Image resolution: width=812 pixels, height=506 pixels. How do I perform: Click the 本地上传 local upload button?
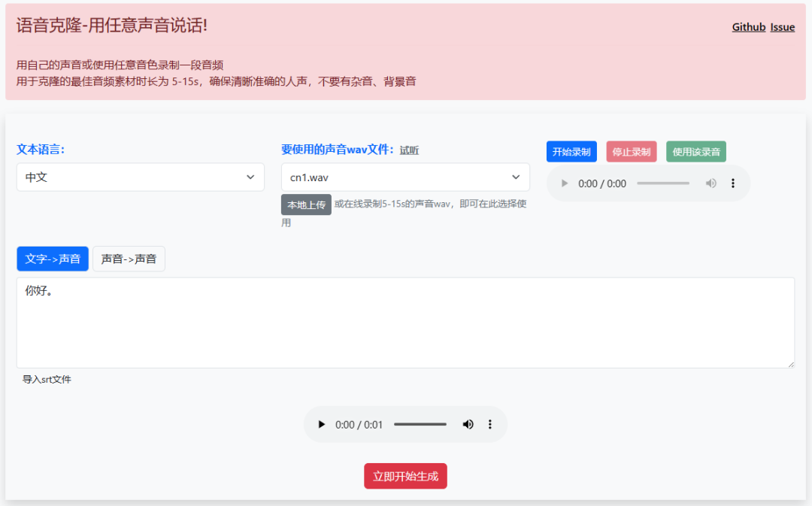[x=306, y=205]
